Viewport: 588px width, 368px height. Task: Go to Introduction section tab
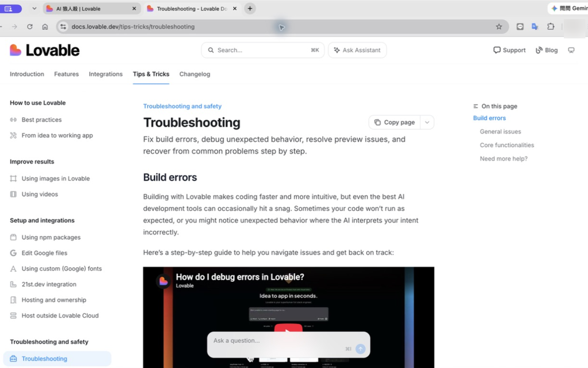point(27,74)
